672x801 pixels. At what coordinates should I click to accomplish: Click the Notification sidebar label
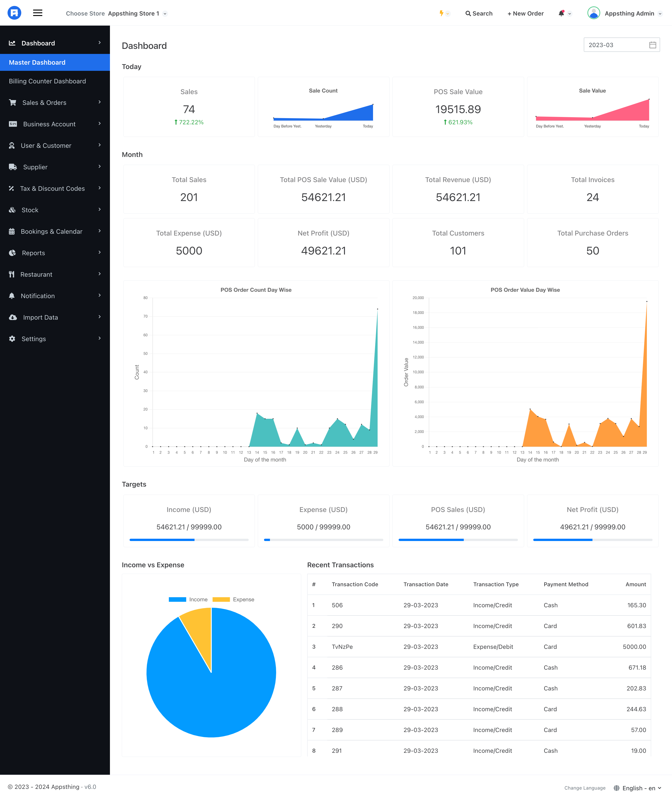38,296
